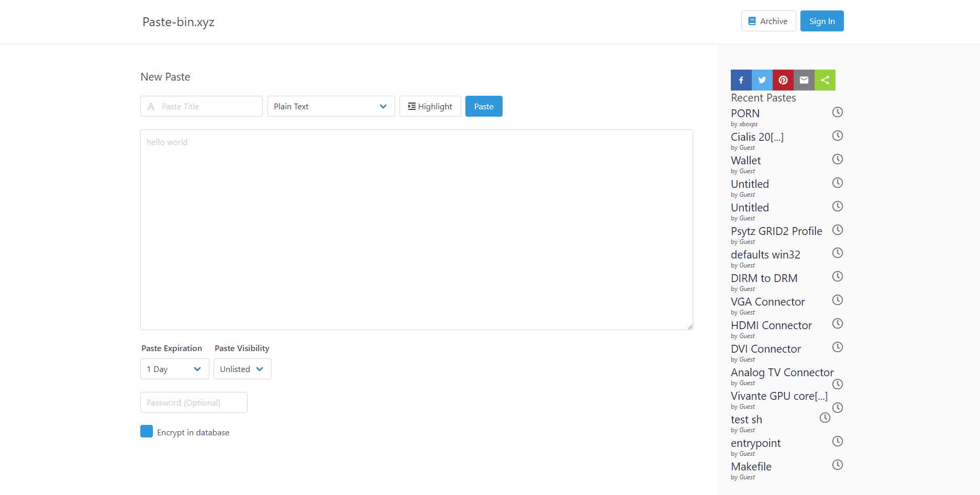Click the xboxps author name

coord(748,124)
